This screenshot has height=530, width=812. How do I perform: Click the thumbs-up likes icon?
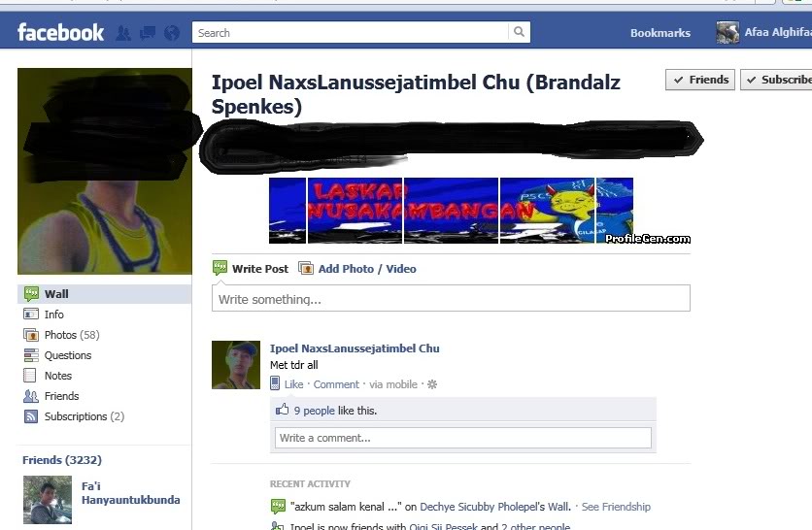coord(283,410)
